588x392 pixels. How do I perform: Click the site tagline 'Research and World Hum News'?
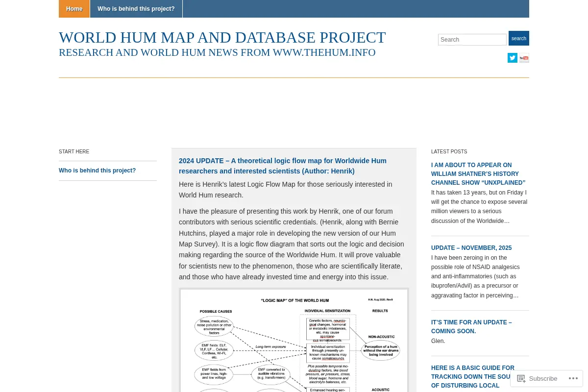click(x=217, y=52)
